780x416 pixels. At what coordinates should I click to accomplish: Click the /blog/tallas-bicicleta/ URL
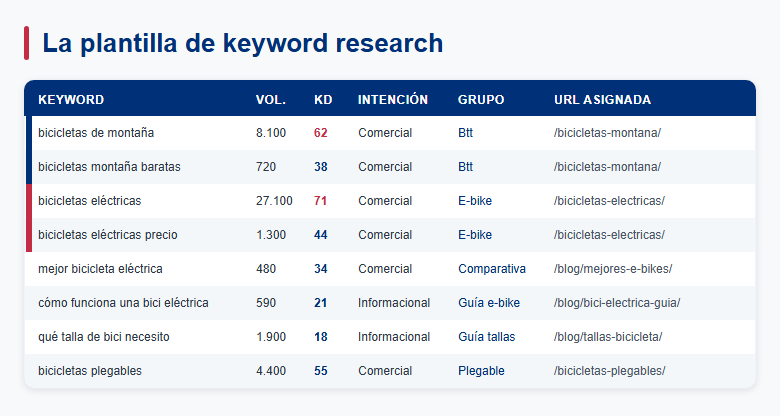608,337
